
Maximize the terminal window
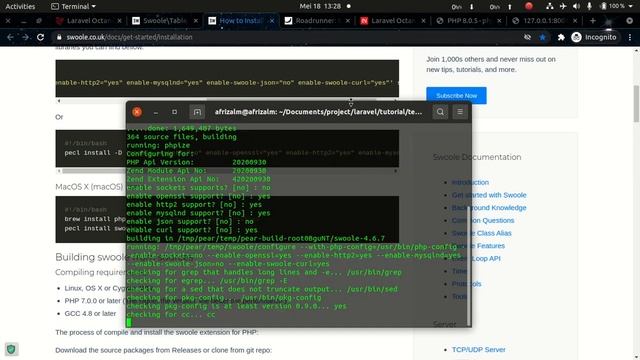174,112
